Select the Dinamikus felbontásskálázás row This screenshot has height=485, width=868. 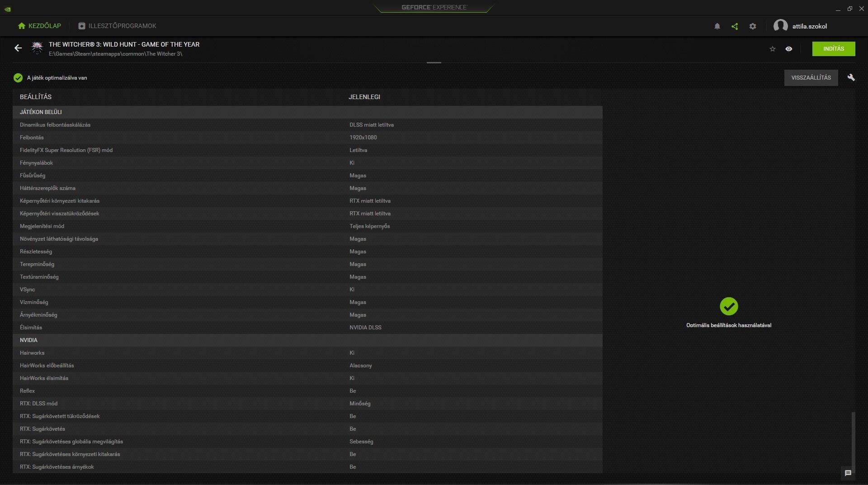coord(307,125)
